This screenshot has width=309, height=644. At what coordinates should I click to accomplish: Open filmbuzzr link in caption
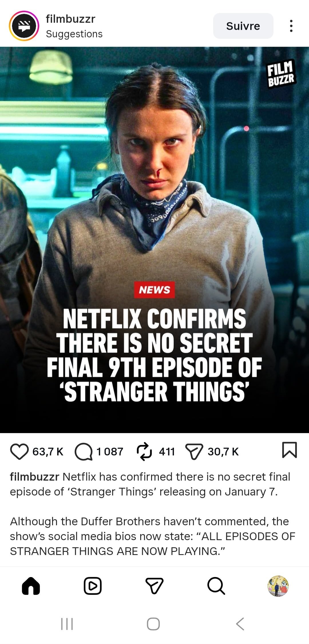34,477
